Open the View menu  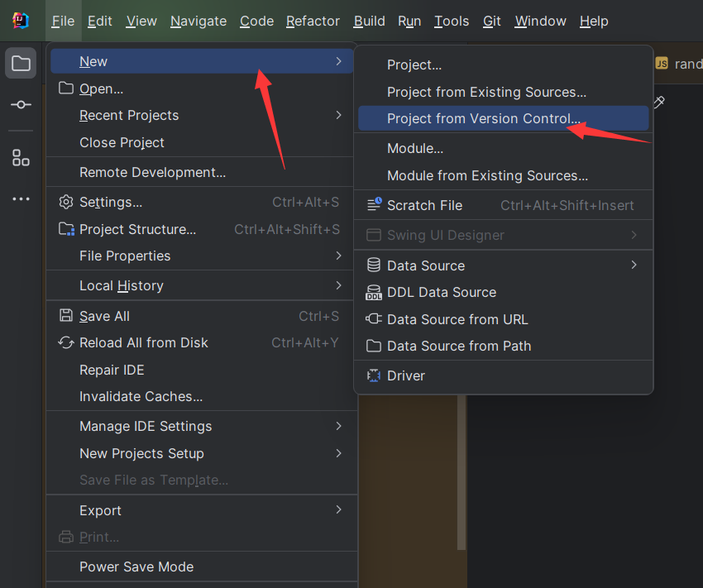click(141, 21)
